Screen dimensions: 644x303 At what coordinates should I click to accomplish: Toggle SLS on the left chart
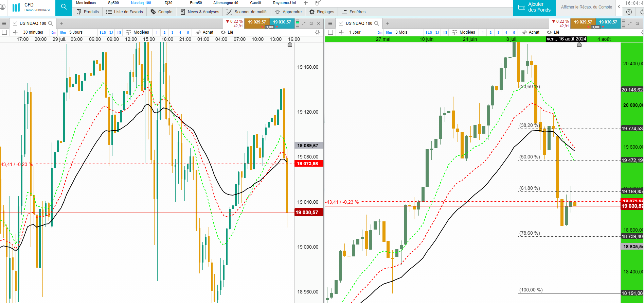point(103,33)
